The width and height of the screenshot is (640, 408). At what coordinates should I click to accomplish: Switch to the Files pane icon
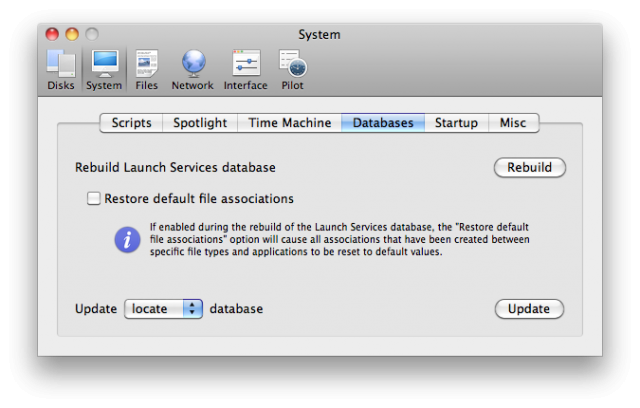tap(147, 66)
